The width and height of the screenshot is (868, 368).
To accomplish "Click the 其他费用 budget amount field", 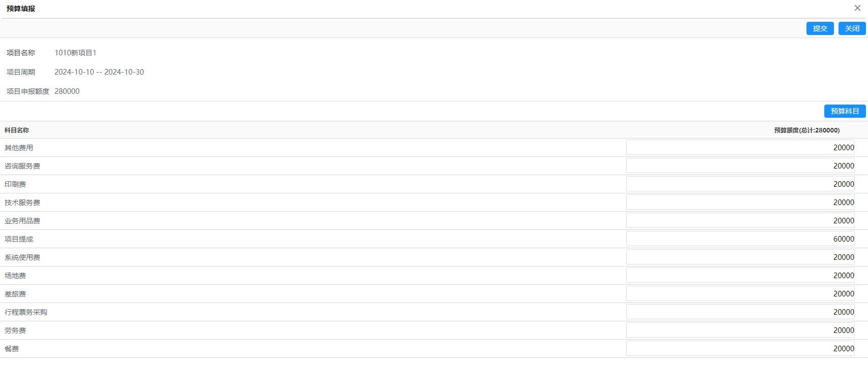I will point(740,148).
